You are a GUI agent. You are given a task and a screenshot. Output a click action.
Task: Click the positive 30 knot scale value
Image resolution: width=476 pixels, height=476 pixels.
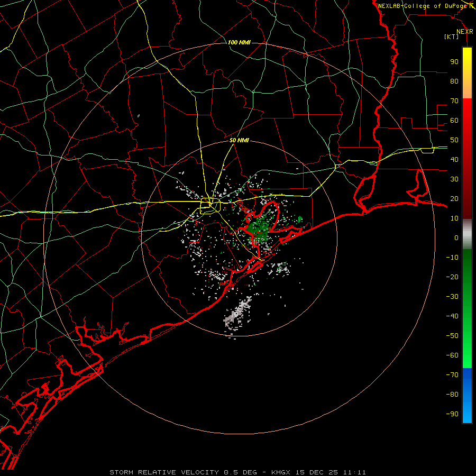[x=454, y=179]
